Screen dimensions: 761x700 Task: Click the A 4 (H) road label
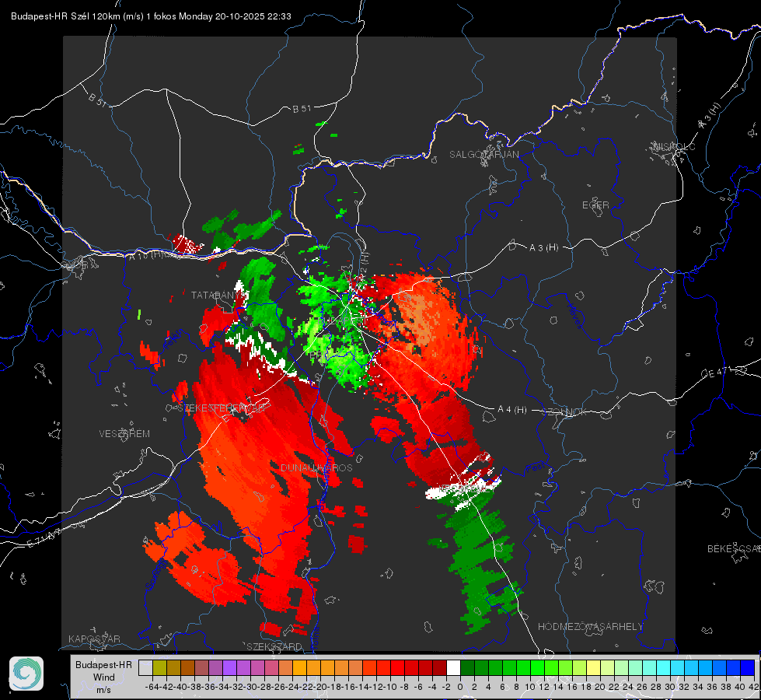pos(512,410)
